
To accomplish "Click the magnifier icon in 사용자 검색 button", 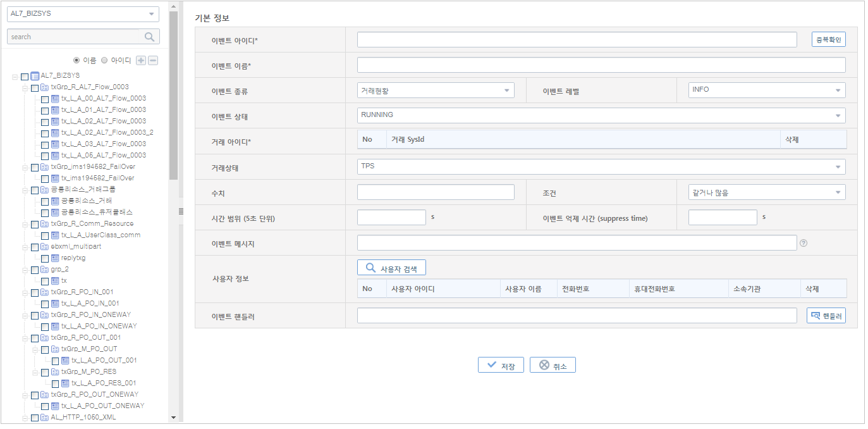I will tap(371, 267).
